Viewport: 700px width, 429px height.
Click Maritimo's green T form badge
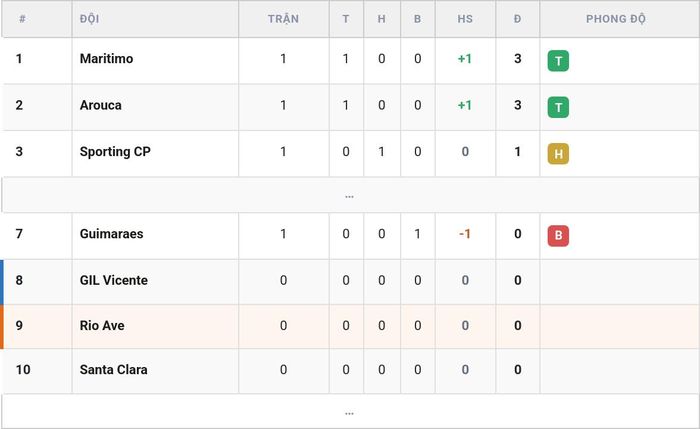[558, 61]
